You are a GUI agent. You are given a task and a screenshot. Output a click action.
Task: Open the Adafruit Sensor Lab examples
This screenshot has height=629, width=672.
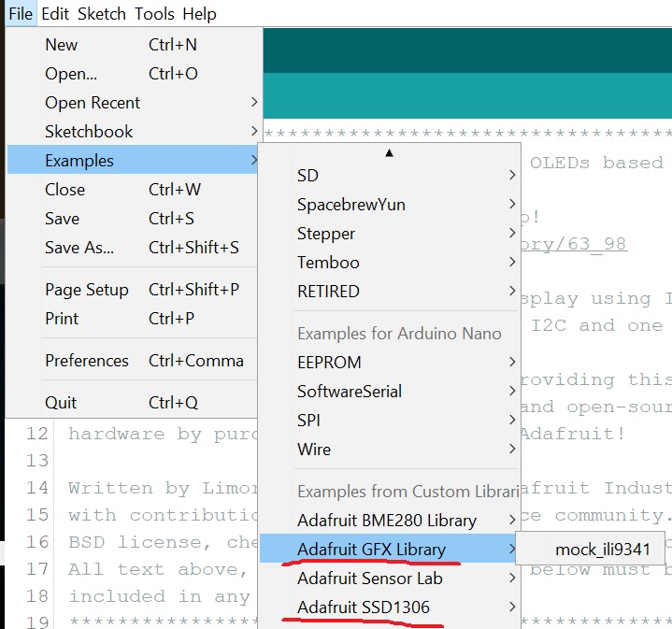[369, 579]
